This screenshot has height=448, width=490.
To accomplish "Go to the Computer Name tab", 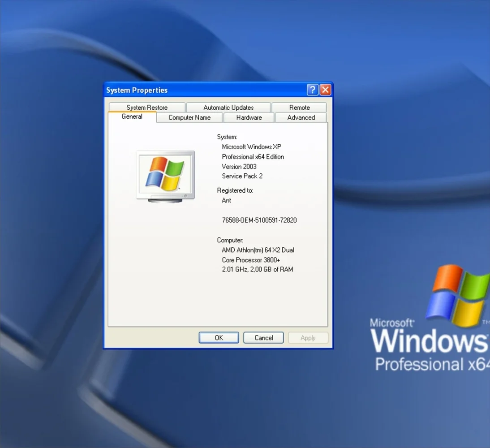I will point(189,117).
